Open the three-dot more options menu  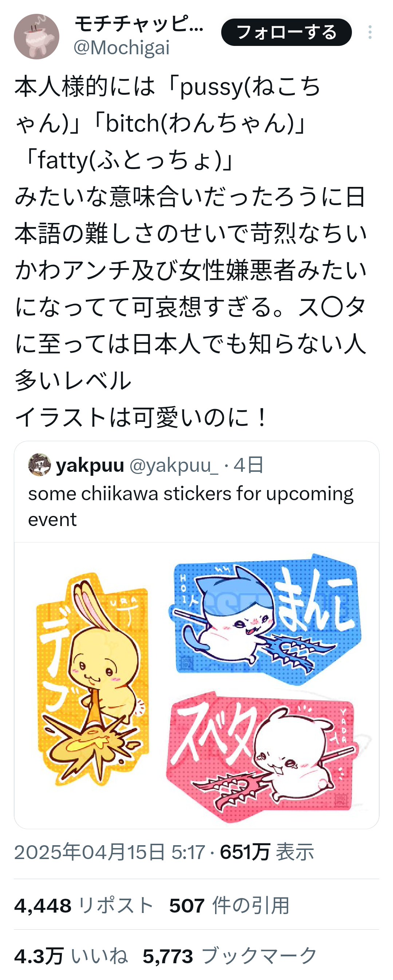point(370,32)
